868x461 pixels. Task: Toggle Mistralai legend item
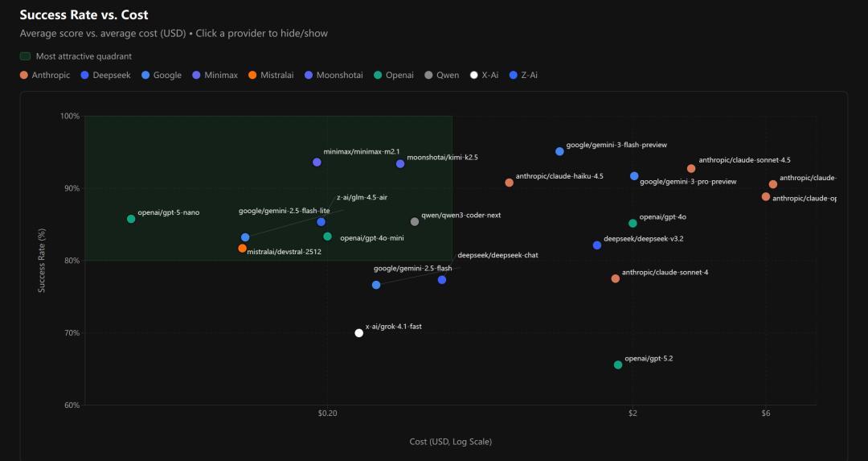pos(271,75)
